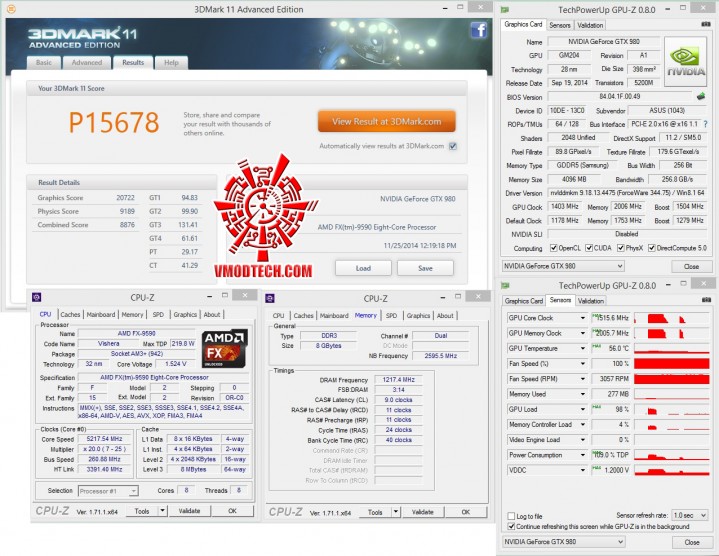The width and height of the screenshot is (719, 556).
Task: Click the GPU Clock field 1403 MHz
Action: 564,207
